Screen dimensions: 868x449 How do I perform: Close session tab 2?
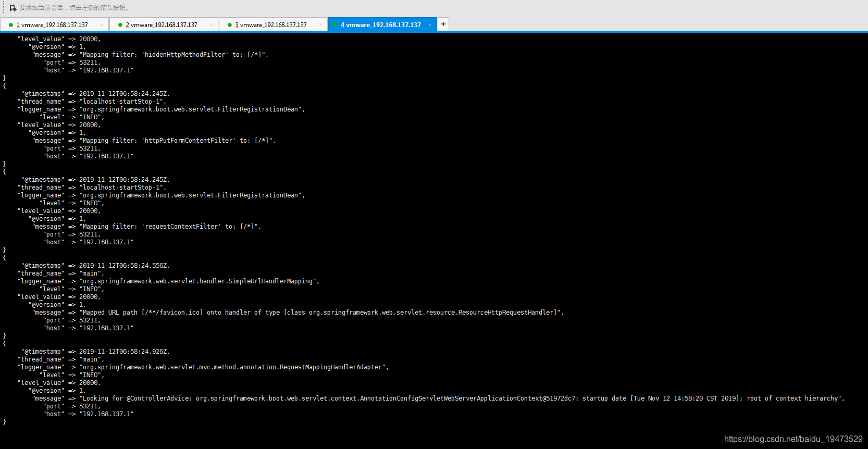coord(211,25)
